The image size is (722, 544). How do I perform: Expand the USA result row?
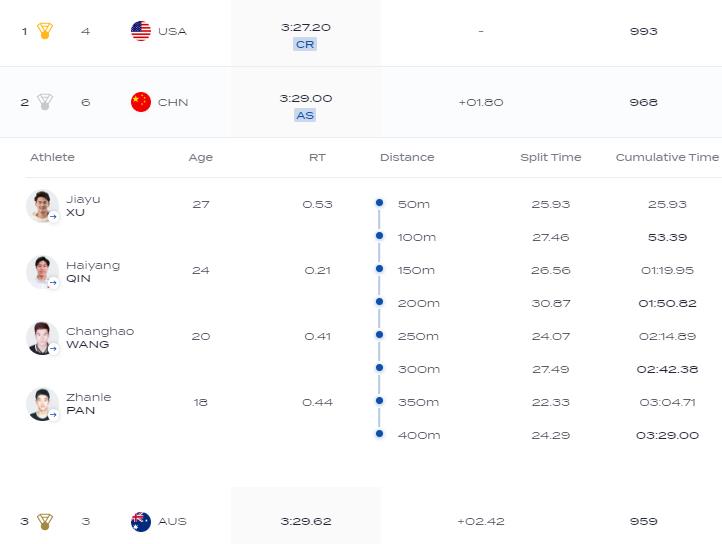click(x=361, y=32)
